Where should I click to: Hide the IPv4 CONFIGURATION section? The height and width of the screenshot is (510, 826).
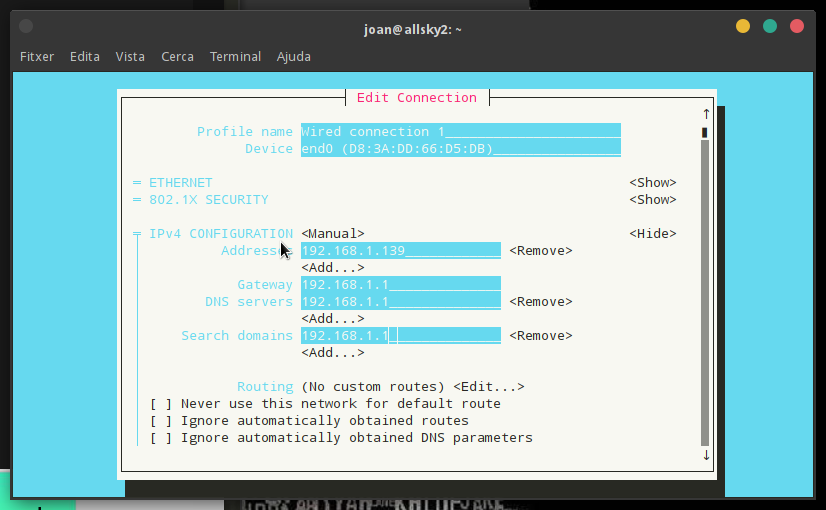pyautogui.click(x=653, y=233)
